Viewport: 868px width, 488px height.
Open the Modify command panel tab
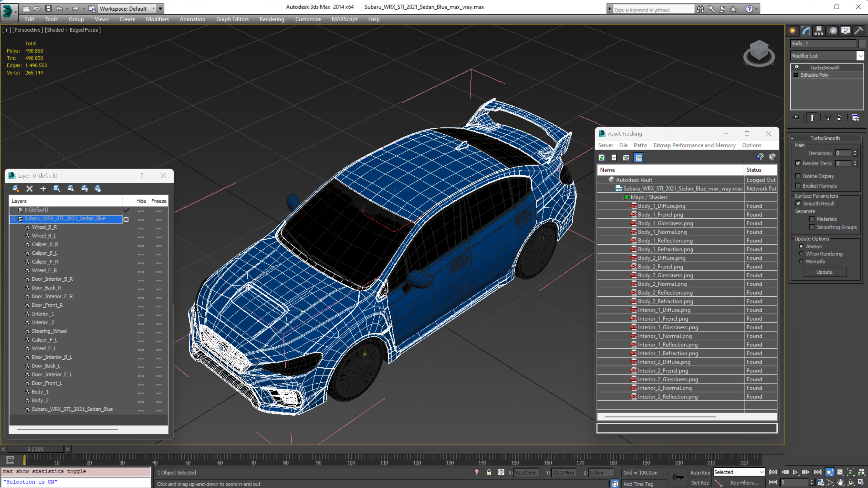(x=806, y=31)
